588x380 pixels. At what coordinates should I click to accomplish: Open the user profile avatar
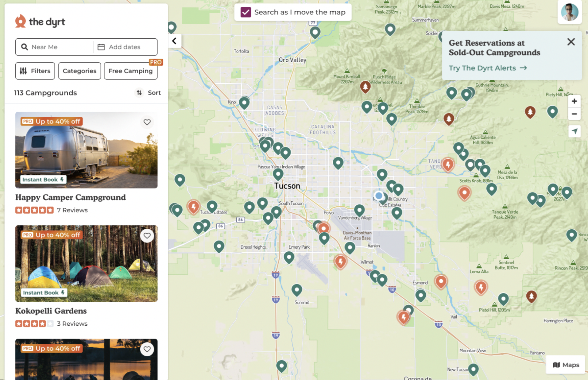[x=570, y=12]
